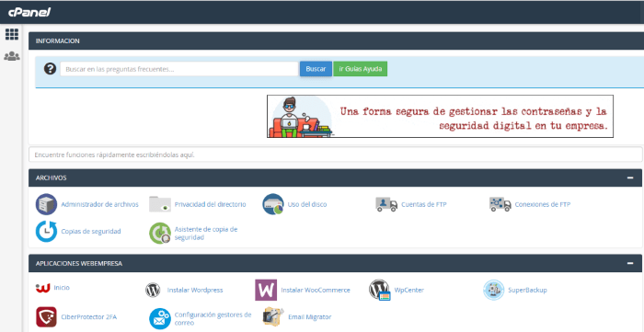Click the question mark help icon
Image resolution: width=644 pixels, height=332 pixels.
tap(50, 69)
